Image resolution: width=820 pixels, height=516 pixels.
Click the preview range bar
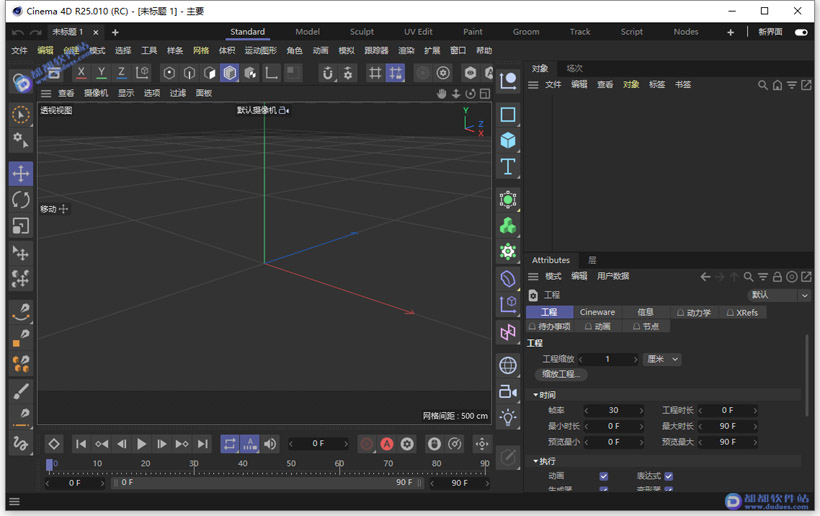point(267,483)
